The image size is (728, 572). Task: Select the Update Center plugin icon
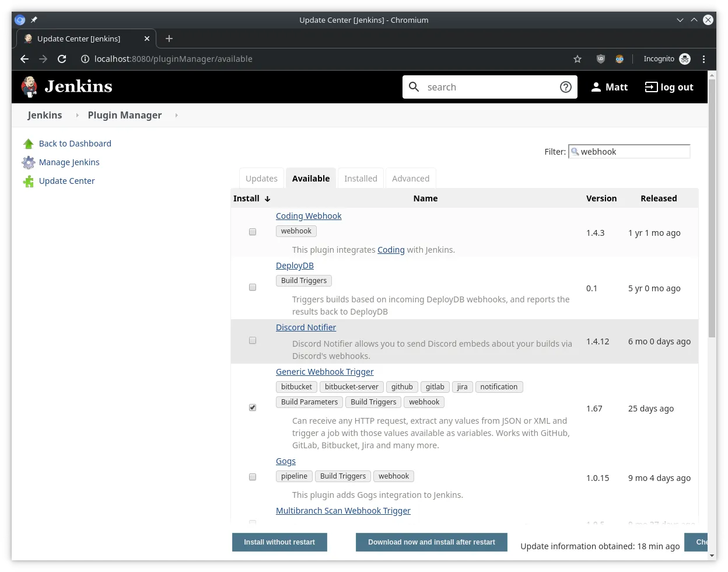click(x=28, y=181)
